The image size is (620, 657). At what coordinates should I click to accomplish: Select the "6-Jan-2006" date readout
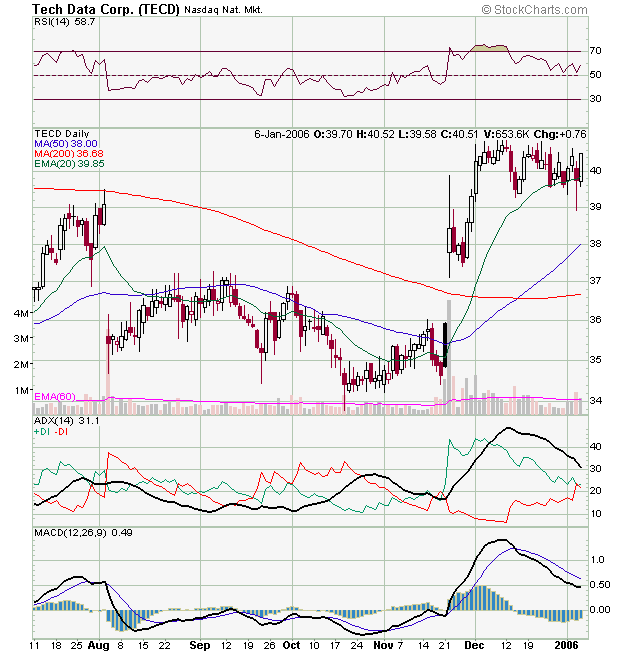(x=282, y=134)
